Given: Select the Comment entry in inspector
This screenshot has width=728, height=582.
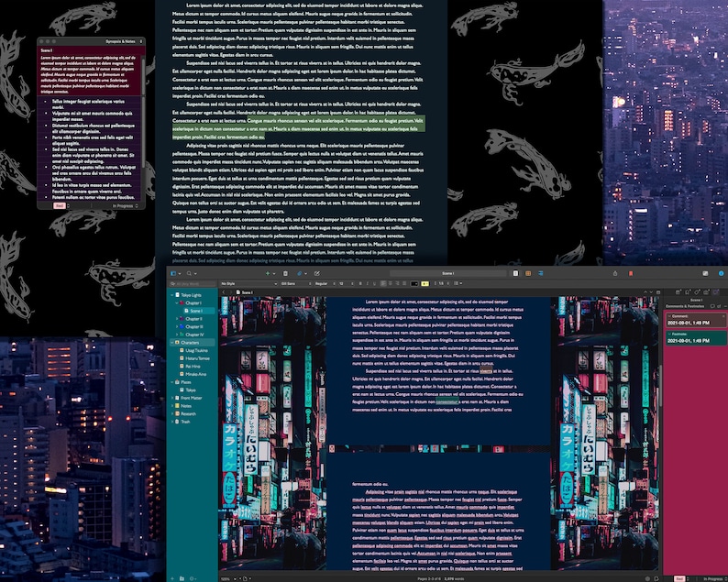Looking at the screenshot, I should [695, 320].
